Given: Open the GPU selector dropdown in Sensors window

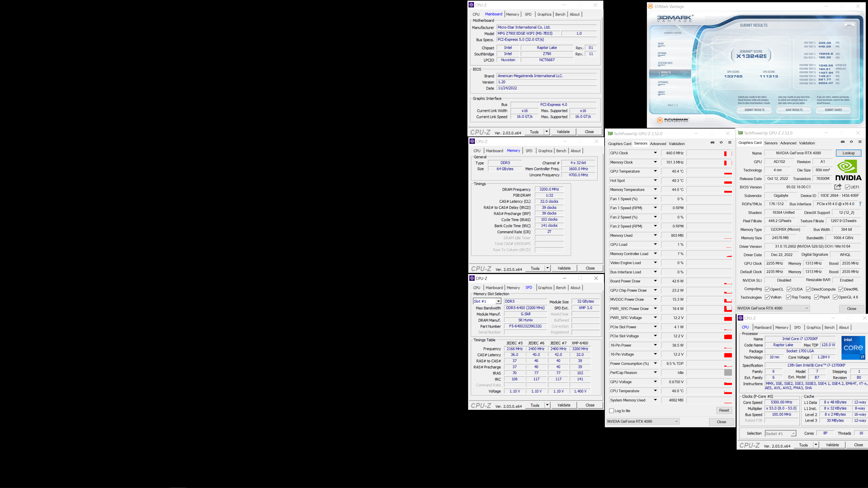Looking at the screenshot, I should pyautogui.click(x=643, y=421).
